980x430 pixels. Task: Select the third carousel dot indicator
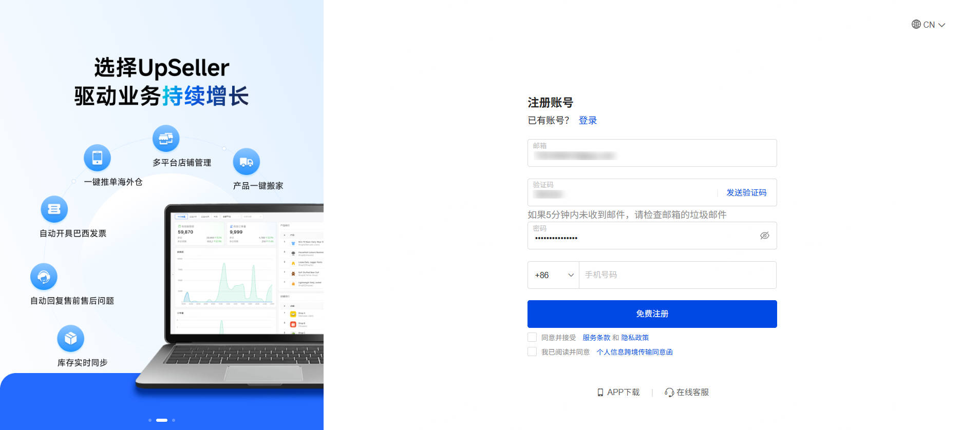coord(174,420)
